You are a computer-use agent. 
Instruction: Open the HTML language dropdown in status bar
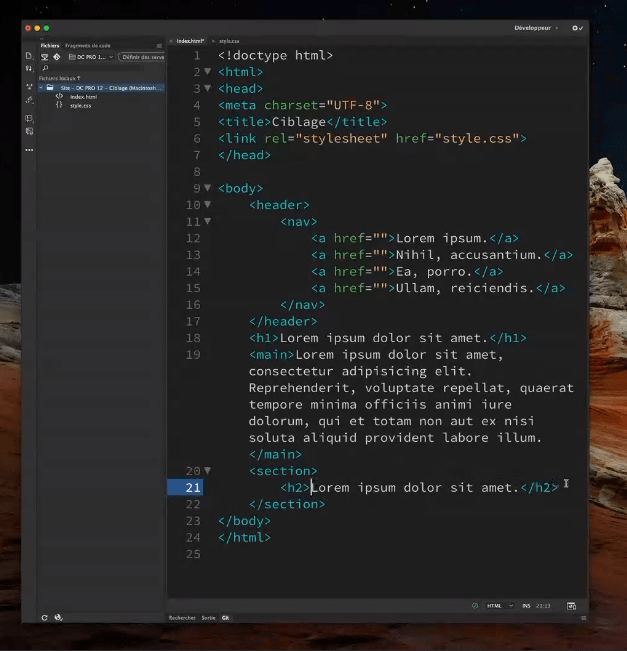499,606
